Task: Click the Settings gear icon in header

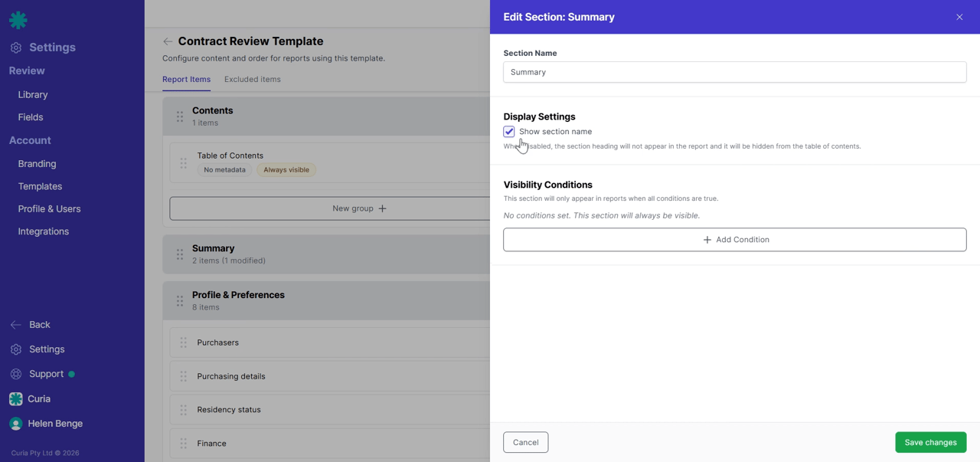Action: 16,48
